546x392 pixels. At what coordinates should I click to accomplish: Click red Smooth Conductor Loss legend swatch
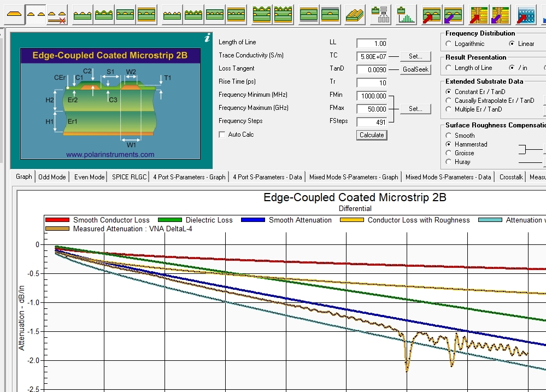[57, 220]
